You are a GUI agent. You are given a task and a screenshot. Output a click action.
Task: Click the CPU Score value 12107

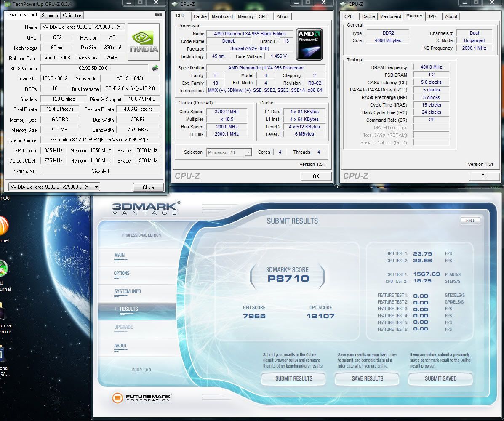320,316
